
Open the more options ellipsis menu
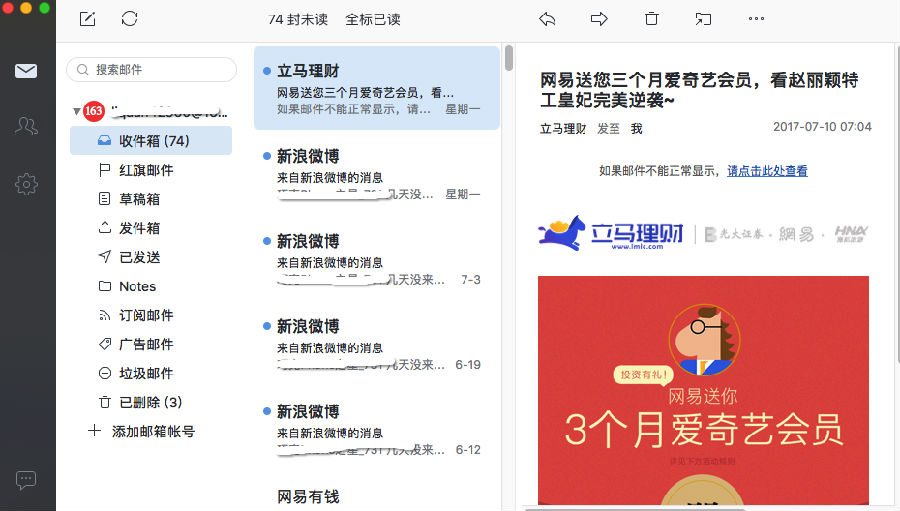point(756,19)
